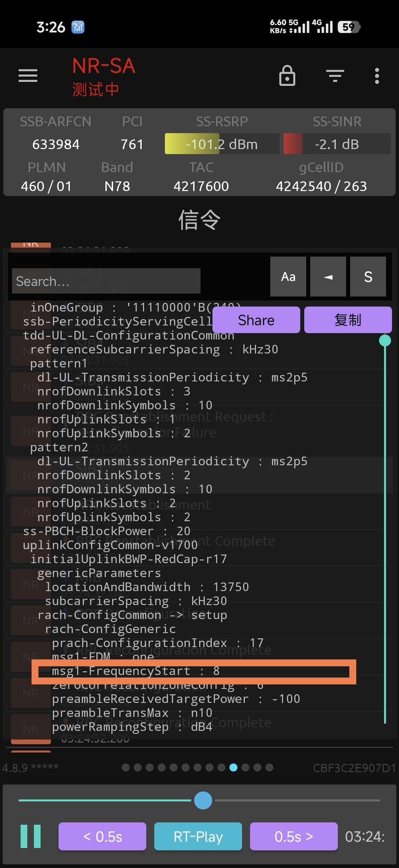This screenshot has height=868, width=399.
Task: Step back with < 0.5s button
Action: 102,836
